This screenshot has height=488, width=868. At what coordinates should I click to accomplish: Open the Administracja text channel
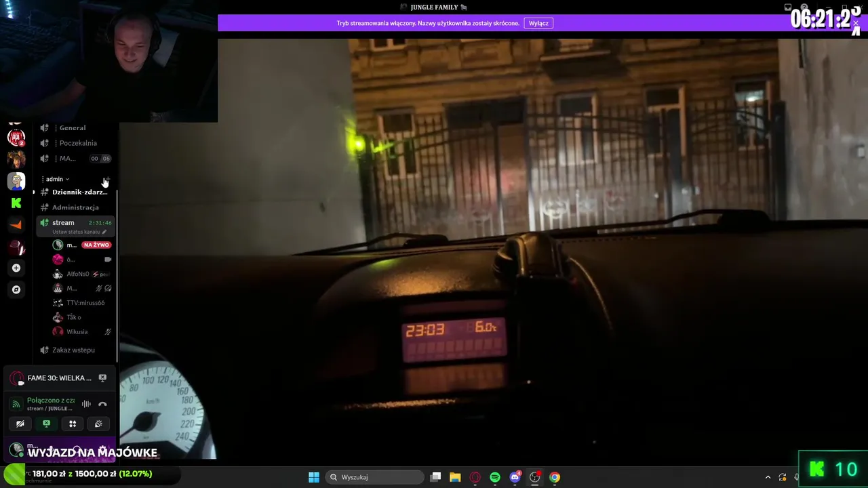[x=75, y=207]
